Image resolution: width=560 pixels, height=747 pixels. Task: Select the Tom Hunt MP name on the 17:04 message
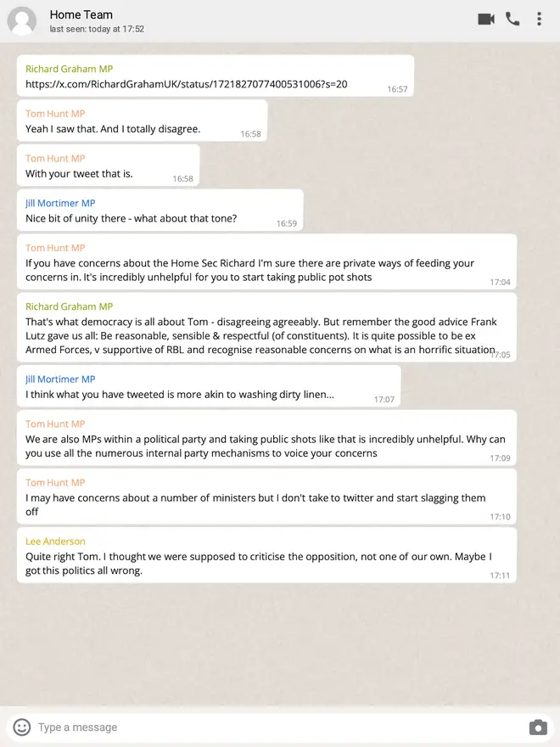55,248
